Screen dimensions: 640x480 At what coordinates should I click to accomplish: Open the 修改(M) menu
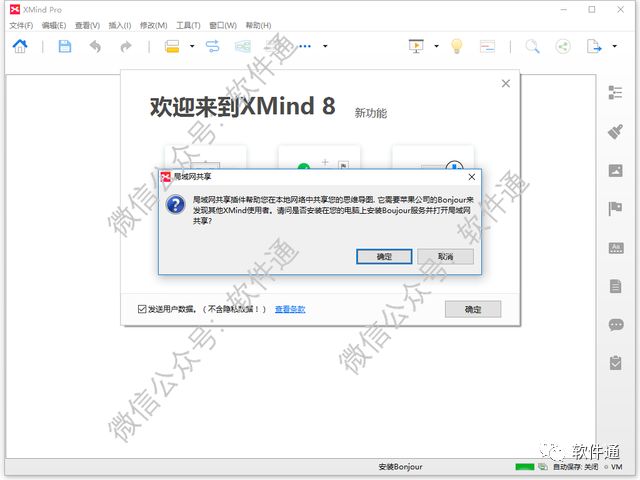pos(153,25)
